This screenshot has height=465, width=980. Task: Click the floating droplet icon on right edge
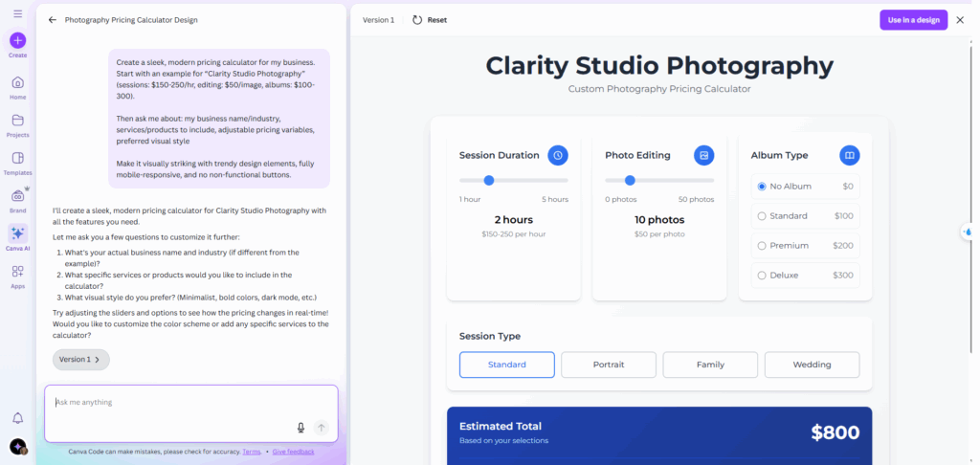tap(969, 232)
